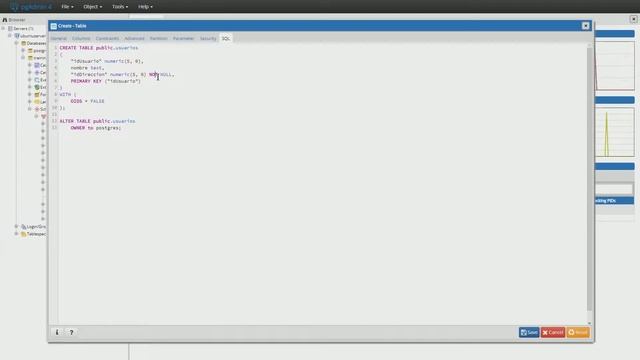640x360 pixels.
Task: Click the Browser panel icon
Action: click(5, 20)
